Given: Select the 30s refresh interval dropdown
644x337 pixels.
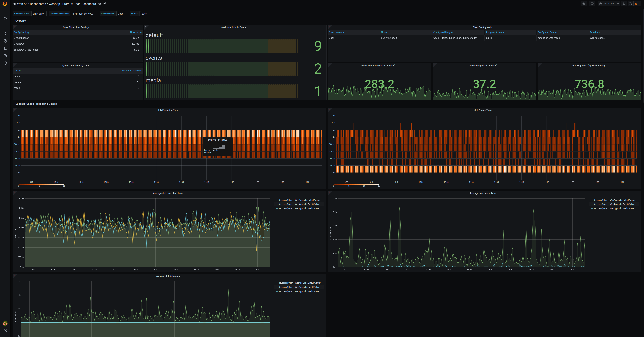Looking at the screenshot, I should (145, 14).
